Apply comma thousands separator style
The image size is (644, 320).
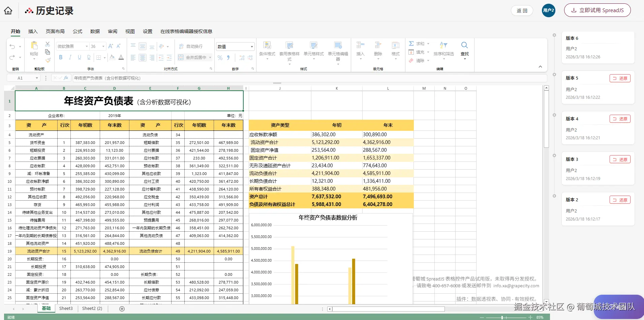[228, 58]
